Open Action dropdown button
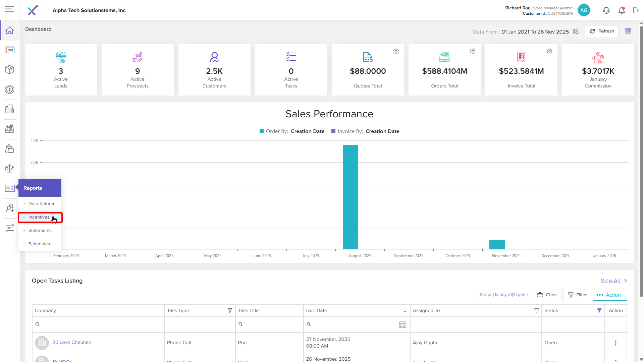The width and height of the screenshot is (644, 362). [x=609, y=295]
